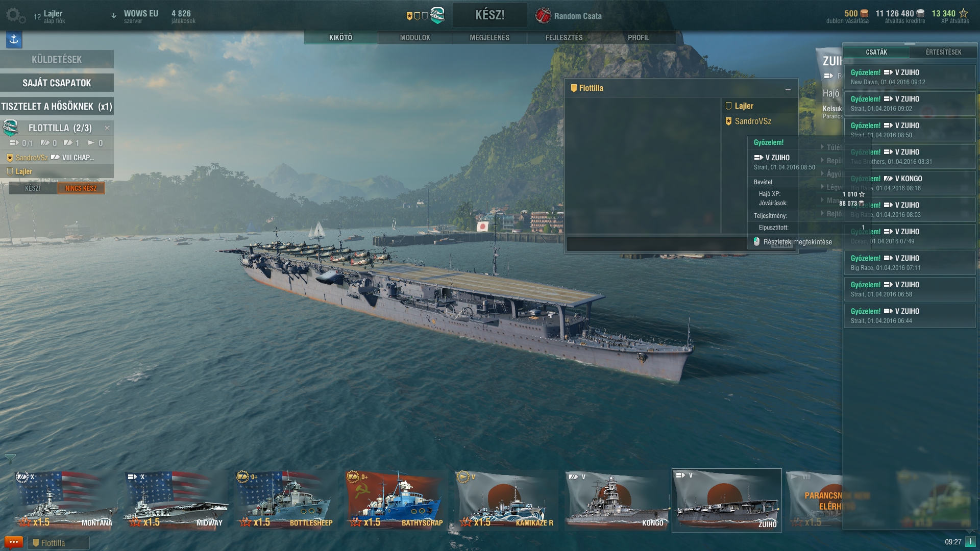Open the V KONGO victory battle result
Image resolution: width=980 pixels, height=551 pixels.
click(x=910, y=183)
